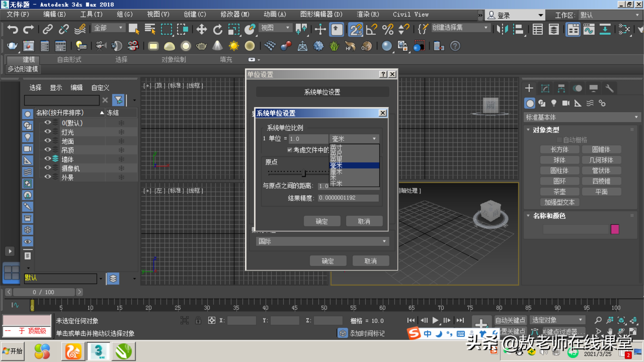Activate the Mirror tool

(x=502, y=29)
